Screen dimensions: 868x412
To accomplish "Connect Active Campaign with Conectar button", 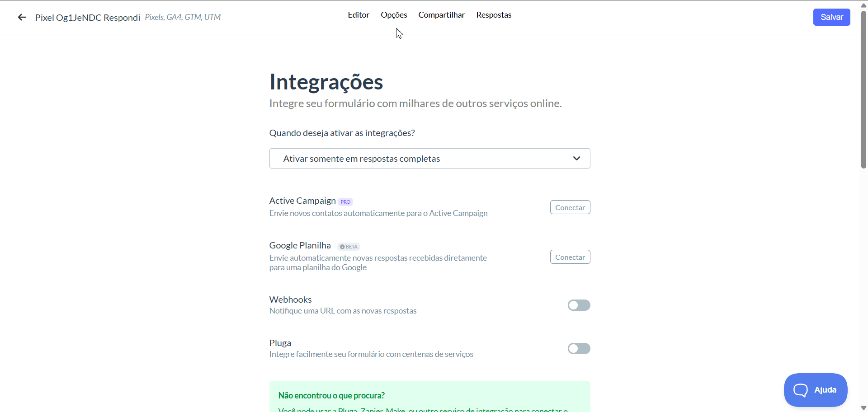I will [x=570, y=207].
